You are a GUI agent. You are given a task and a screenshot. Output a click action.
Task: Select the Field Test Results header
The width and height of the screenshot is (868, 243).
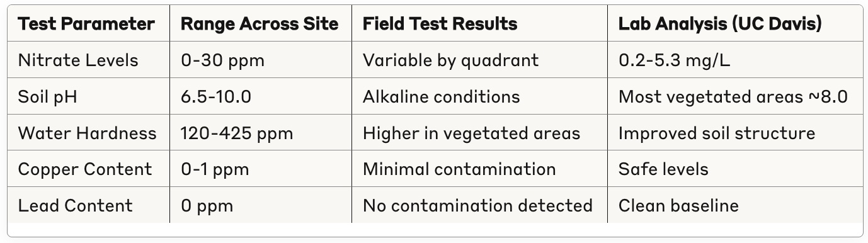(x=440, y=24)
